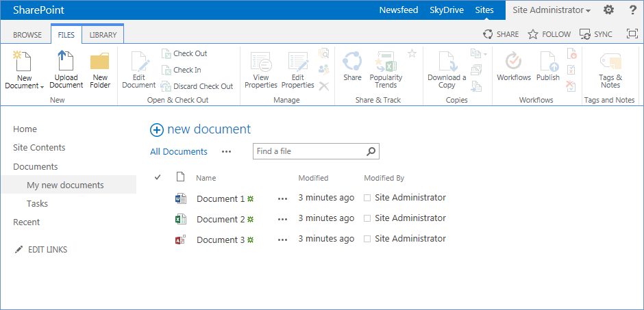Click the Delete Document X icon in Manage group
The image size is (644, 310).
pos(323,86)
